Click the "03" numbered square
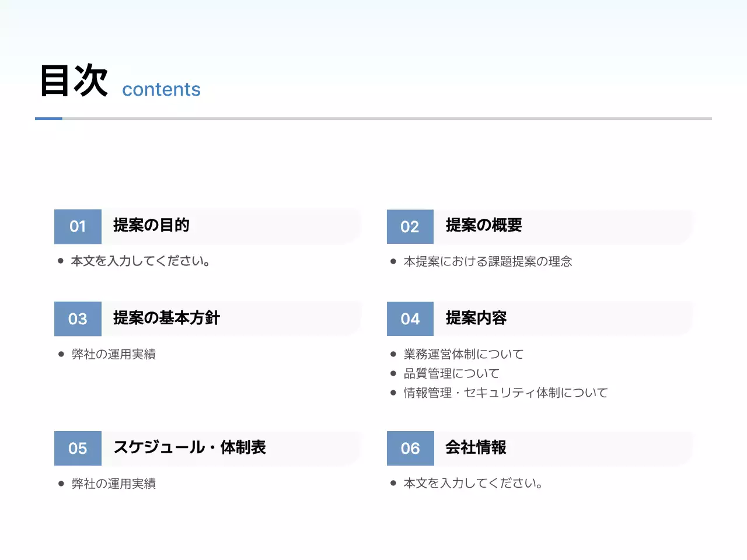 [x=78, y=318]
